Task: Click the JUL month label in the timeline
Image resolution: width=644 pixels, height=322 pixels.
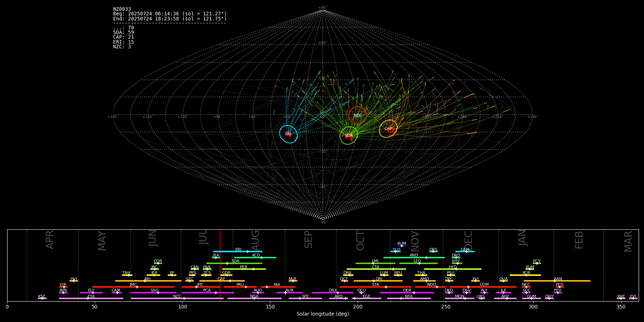Action: (203, 237)
